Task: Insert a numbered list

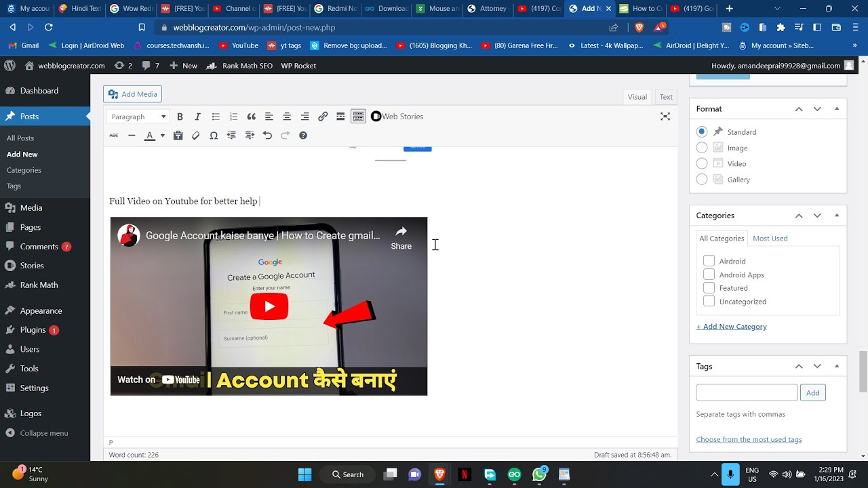Action: pyautogui.click(x=233, y=117)
